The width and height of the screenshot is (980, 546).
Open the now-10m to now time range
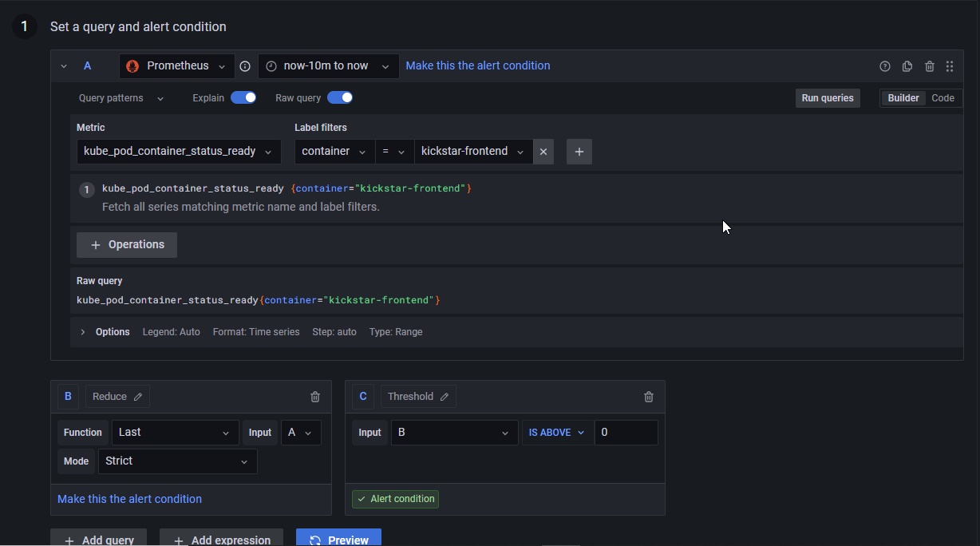[x=328, y=66]
